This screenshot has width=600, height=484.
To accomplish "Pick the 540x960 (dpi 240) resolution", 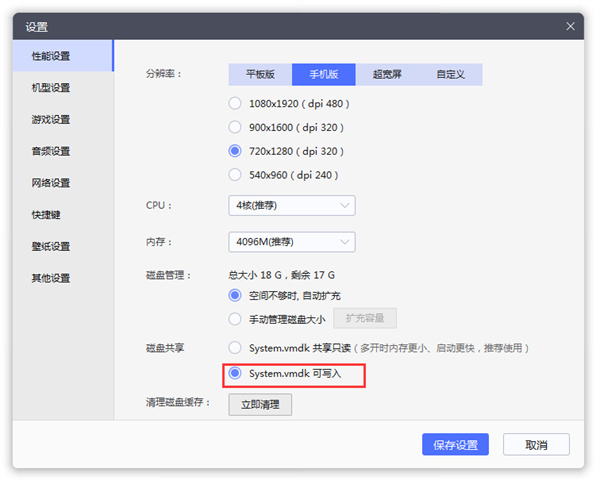I will pos(235,174).
